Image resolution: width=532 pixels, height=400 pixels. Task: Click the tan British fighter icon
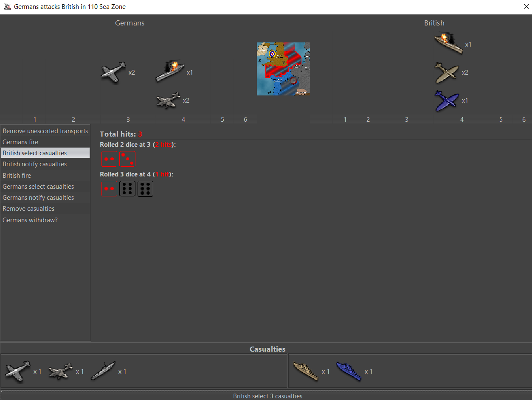(x=447, y=73)
